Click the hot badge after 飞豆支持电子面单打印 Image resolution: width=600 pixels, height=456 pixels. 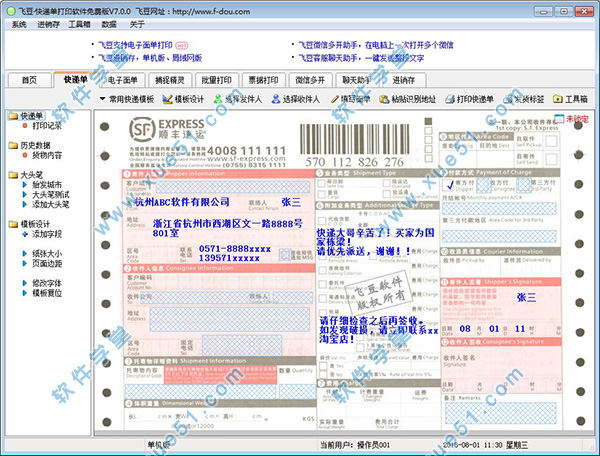coord(181,45)
